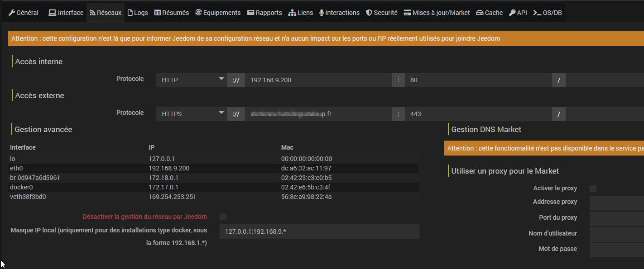The height and width of the screenshot is (269, 644).
Task: Enable the Activer le proxy checkbox
Action: click(593, 189)
